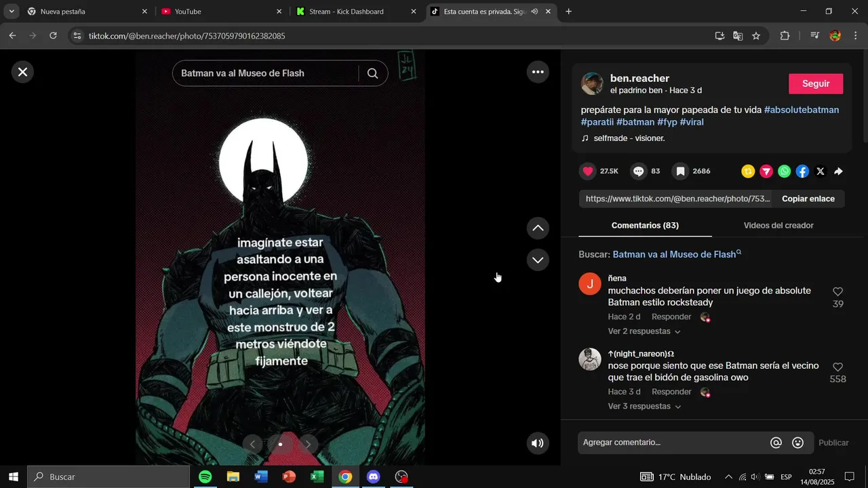Click the Batman va al Museo search field

(x=265, y=73)
